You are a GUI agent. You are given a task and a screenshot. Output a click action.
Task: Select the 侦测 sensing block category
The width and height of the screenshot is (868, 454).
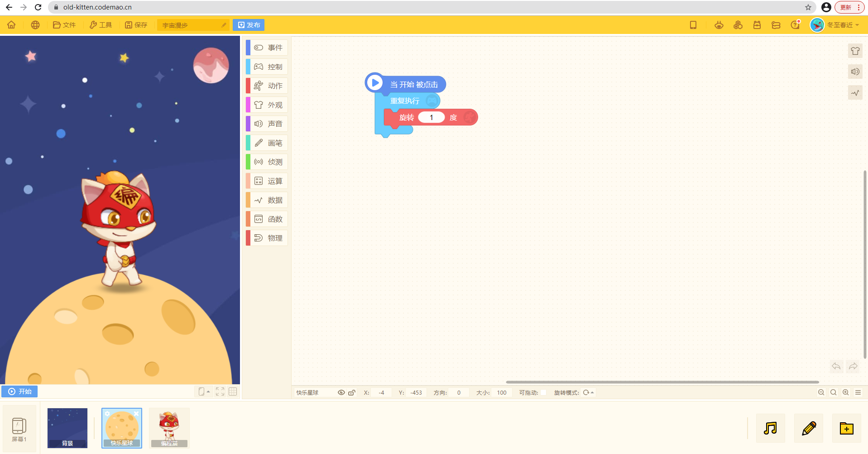click(x=267, y=162)
